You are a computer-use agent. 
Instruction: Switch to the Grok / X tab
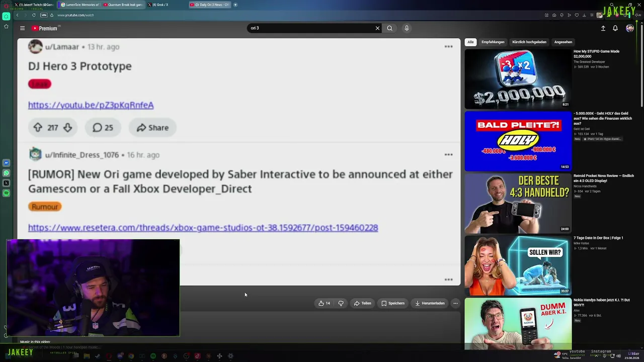coord(166,5)
